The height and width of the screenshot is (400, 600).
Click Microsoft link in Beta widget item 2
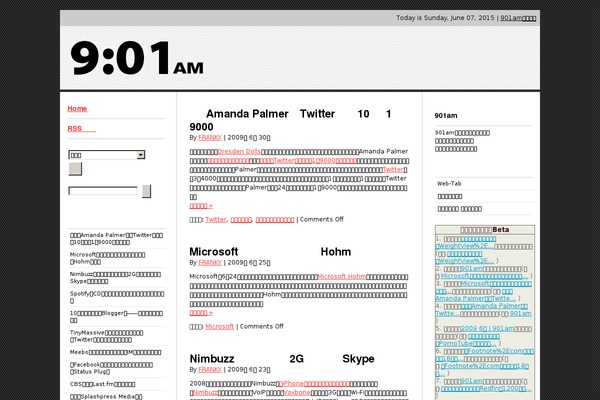click(484, 276)
